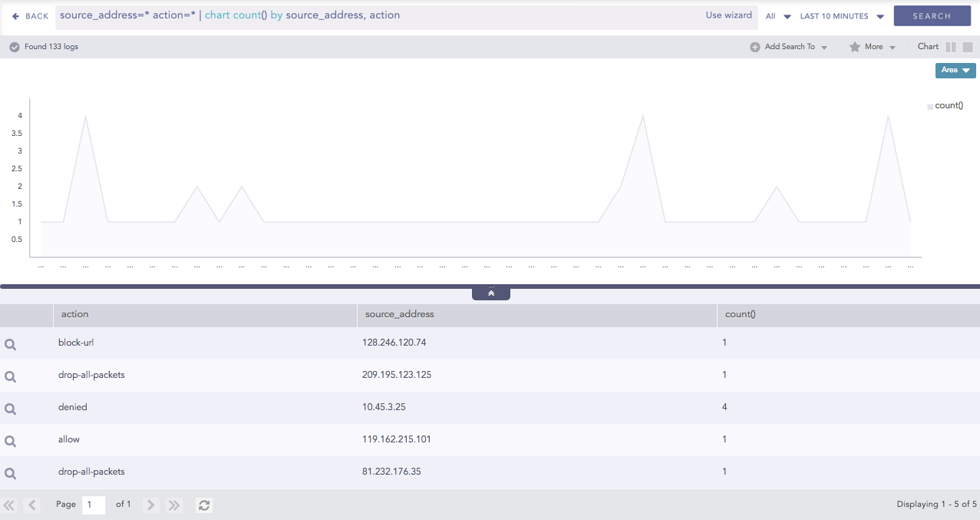
Task: Jump to the last results page
Action: pyautogui.click(x=174, y=505)
